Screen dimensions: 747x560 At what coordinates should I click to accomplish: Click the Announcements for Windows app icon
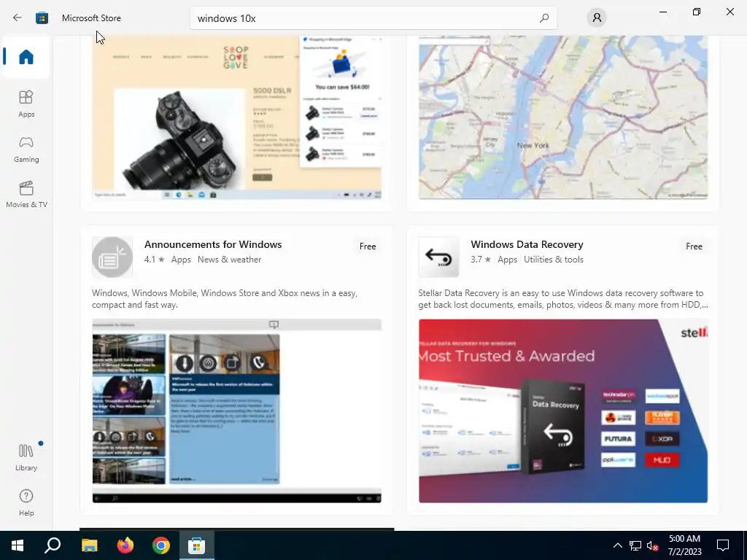pos(112,257)
